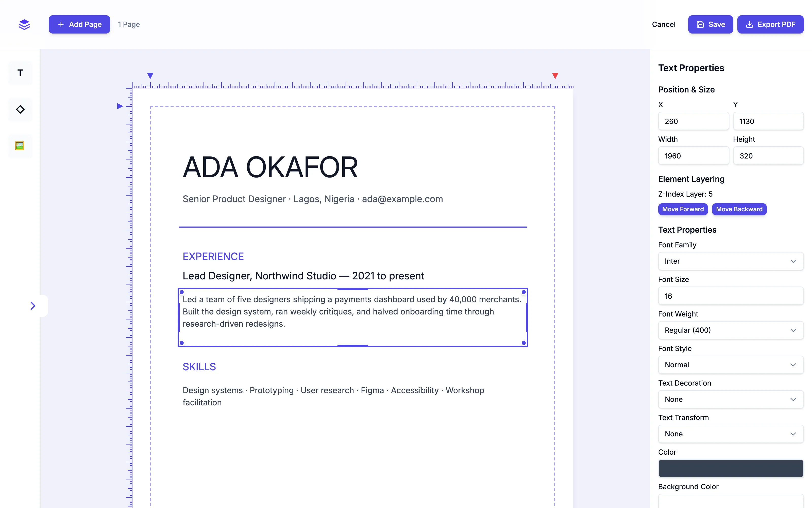Open the dark text Color swatch
The image size is (812, 508).
click(731, 468)
